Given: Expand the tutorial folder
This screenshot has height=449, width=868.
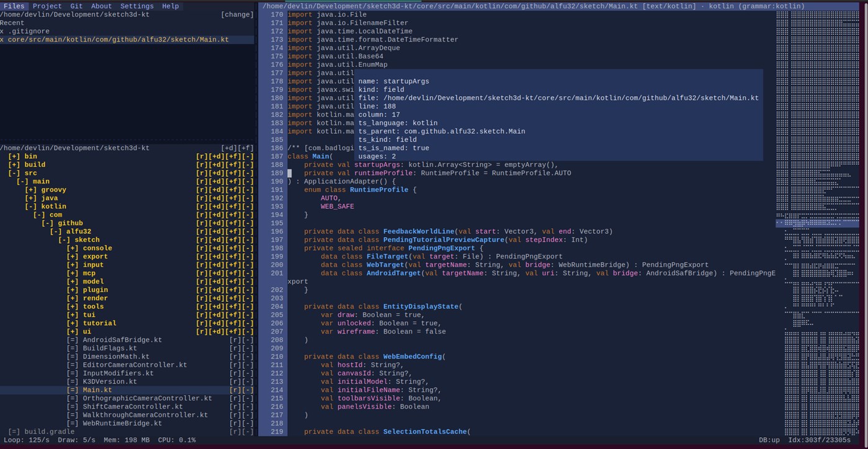Looking at the screenshot, I should coord(73,323).
